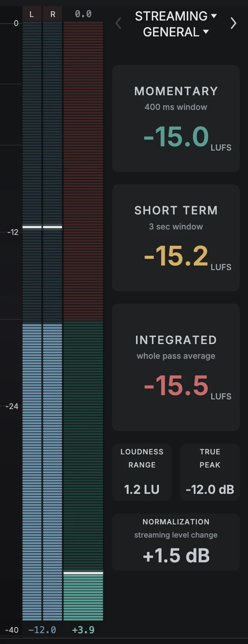This screenshot has height=644, width=248.
Task: Click the Loudness Range 1.2 LU box
Action: coord(142,472)
